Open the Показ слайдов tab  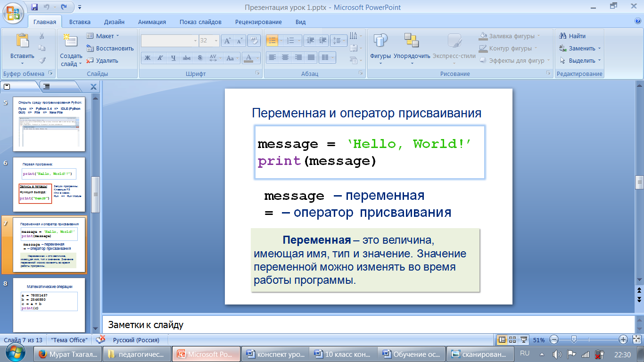click(200, 22)
